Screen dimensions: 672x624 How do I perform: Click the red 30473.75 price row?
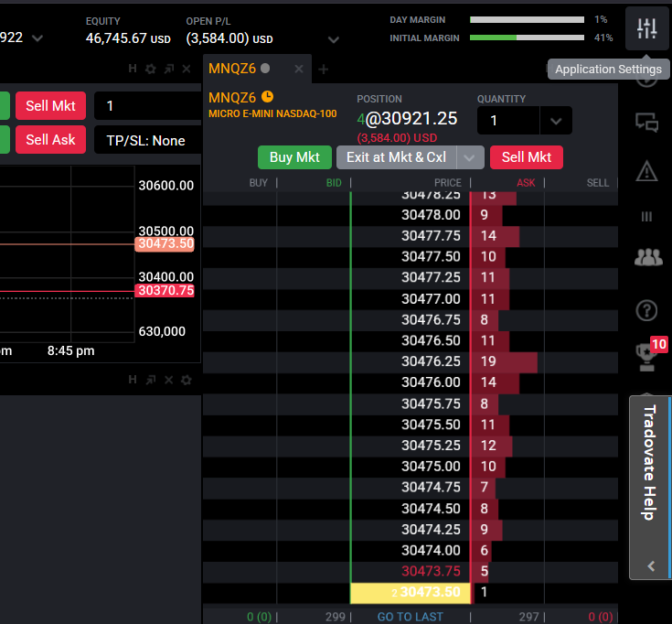(411, 571)
